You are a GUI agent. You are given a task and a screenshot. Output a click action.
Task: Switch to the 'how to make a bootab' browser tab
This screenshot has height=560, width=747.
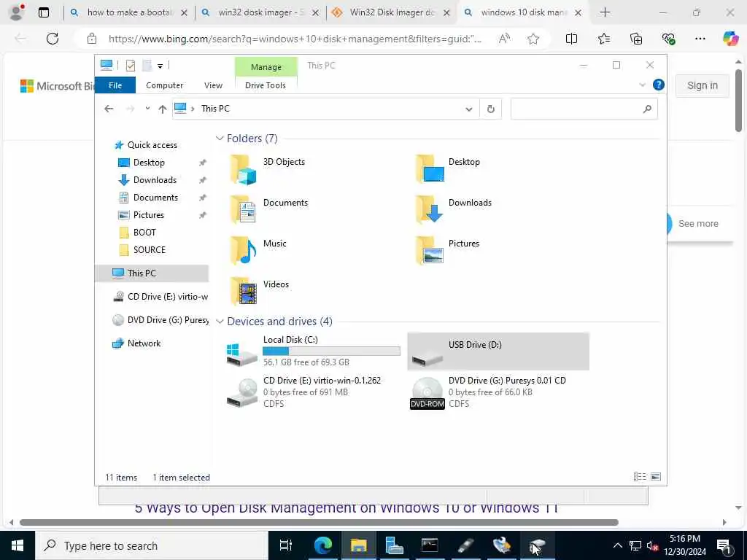128,12
